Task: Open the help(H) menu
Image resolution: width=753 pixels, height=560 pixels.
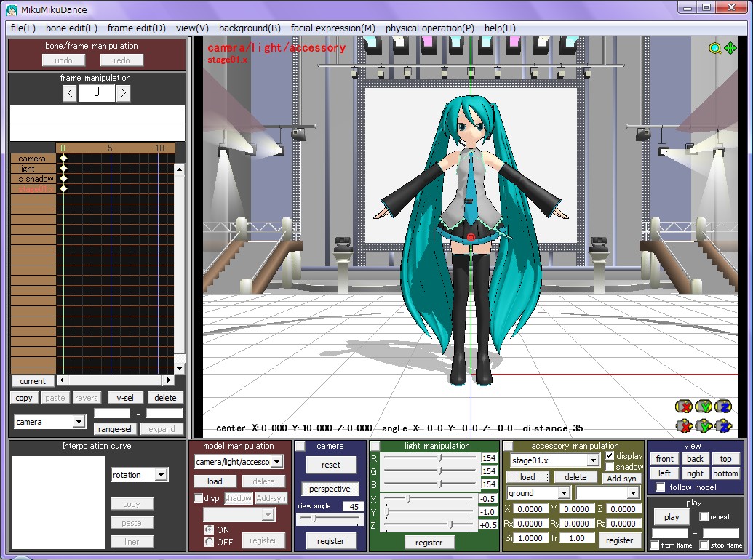Action: coord(500,28)
